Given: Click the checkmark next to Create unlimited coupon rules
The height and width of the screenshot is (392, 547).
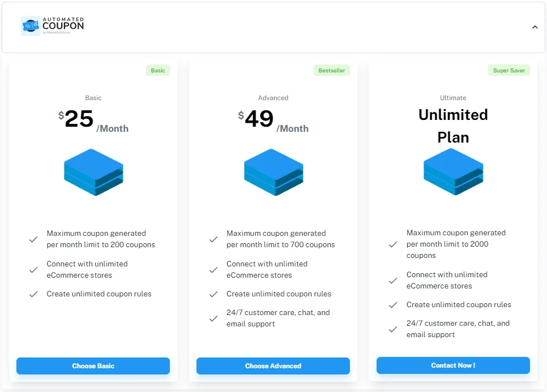Looking at the screenshot, I should (x=33, y=294).
